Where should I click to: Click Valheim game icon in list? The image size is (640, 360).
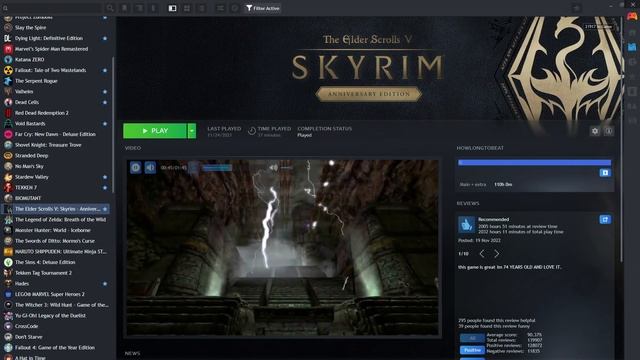8,91
